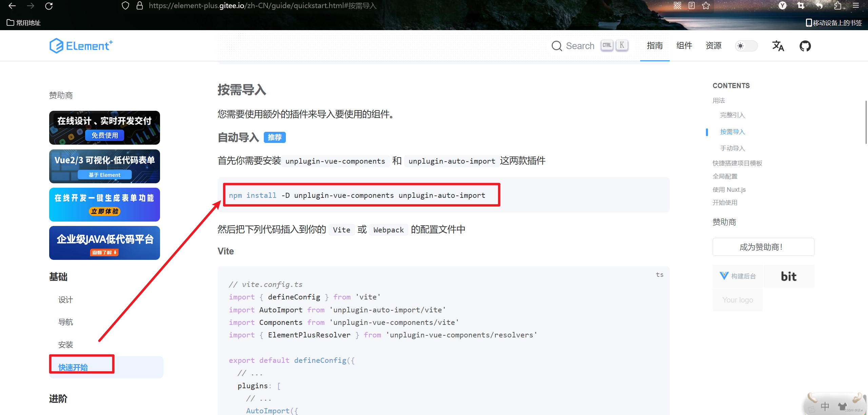The width and height of the screenshot is (868, 415).
Task: Jump to 使用 Nuxt.js in contents
Action: tap(729, 190)
